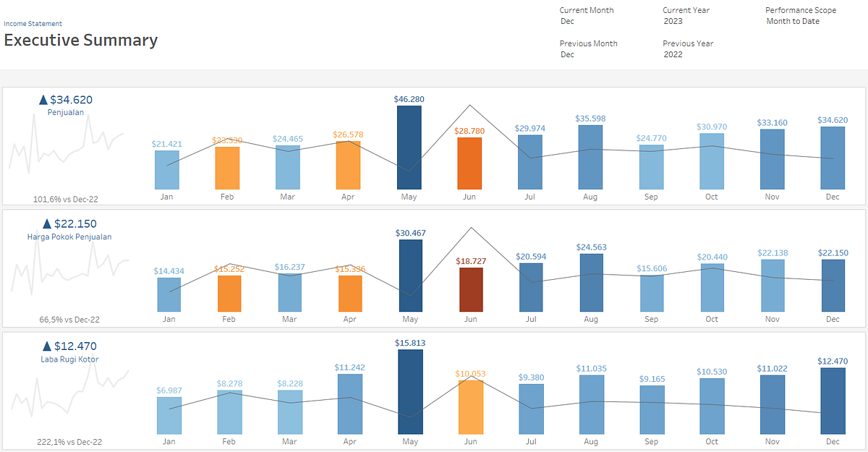
Task: Click the May bar showing $46.280 in Penjualan
Action: click(409, 148)
